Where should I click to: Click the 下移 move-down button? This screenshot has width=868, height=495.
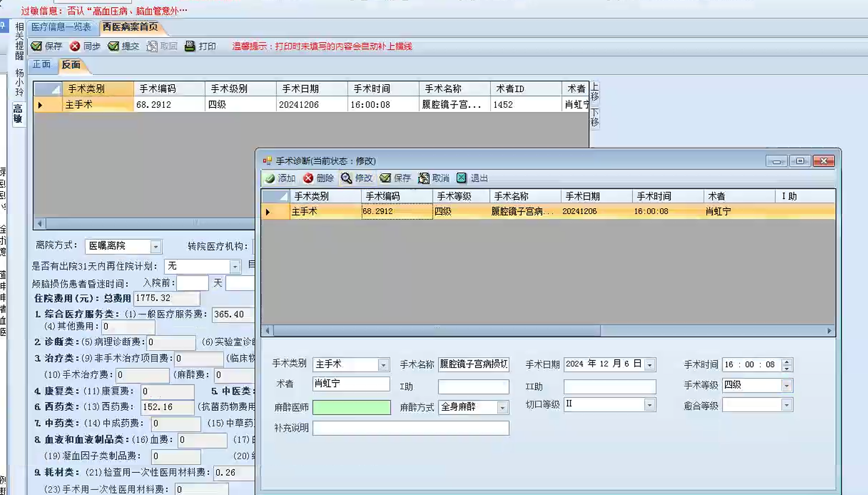click(594, 117)
